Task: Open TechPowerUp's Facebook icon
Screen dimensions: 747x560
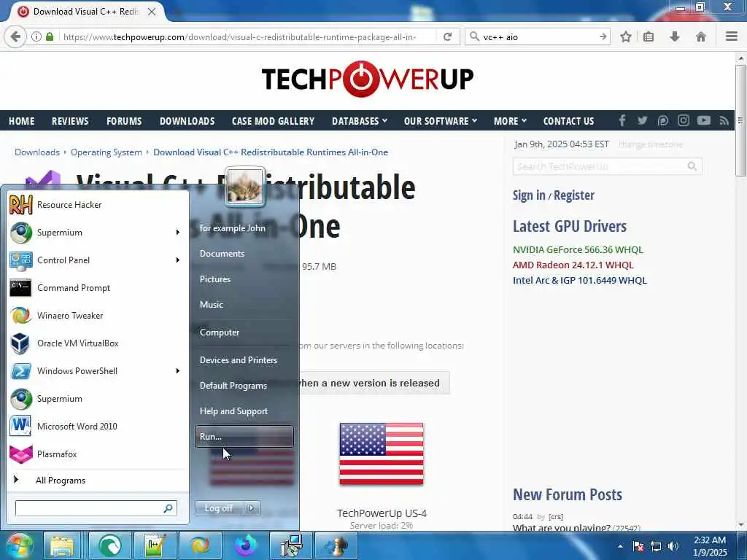Action: click(622, 120)
